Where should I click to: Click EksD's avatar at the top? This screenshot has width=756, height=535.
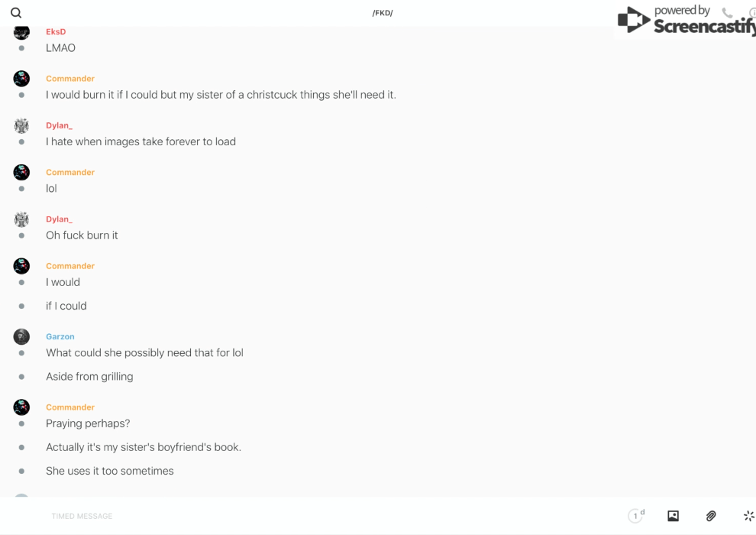(x=21, y=33)
